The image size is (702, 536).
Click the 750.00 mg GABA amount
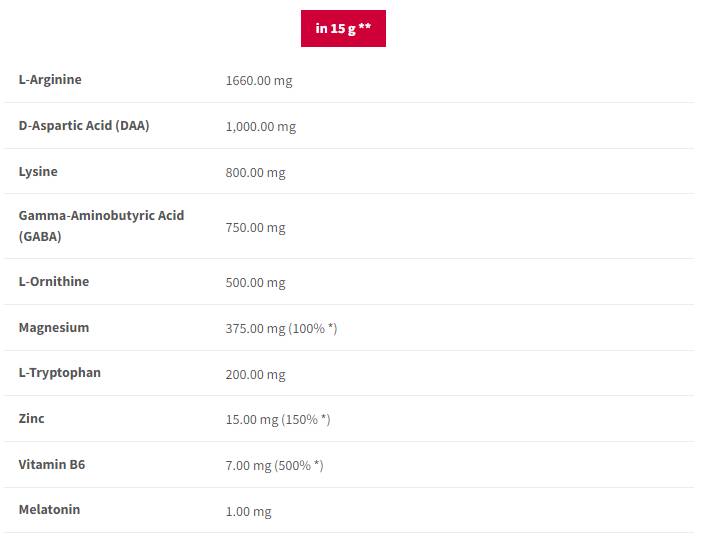(256, 228)
